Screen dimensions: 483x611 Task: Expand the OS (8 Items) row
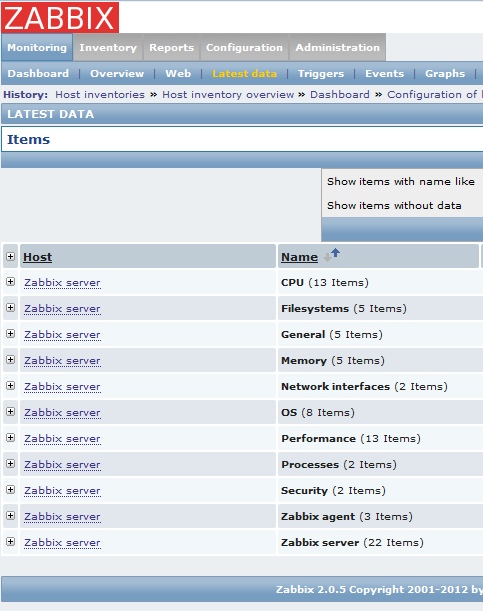(x=11, y=412)
